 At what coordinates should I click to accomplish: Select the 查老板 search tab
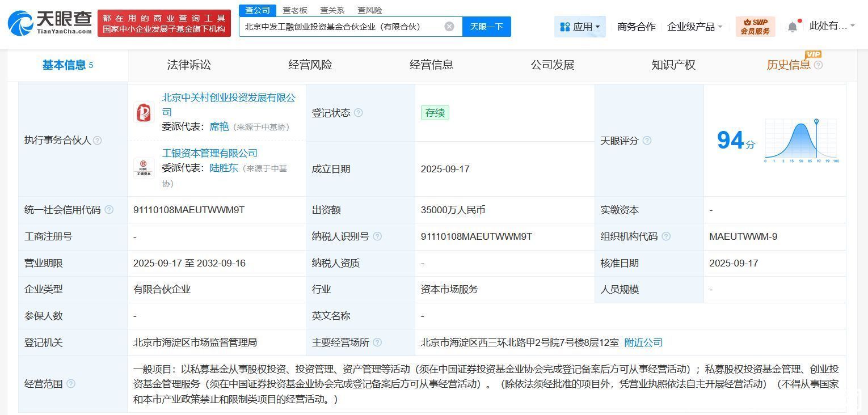295,10
